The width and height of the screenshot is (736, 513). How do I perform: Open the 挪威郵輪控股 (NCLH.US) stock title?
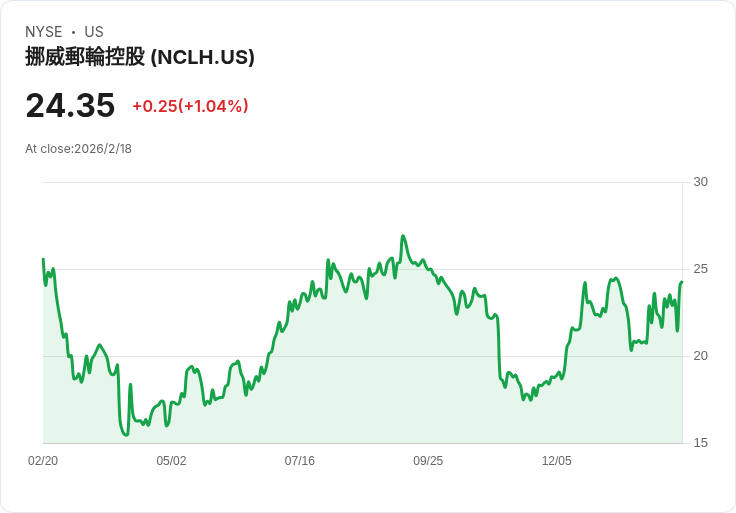pos(140,57)
